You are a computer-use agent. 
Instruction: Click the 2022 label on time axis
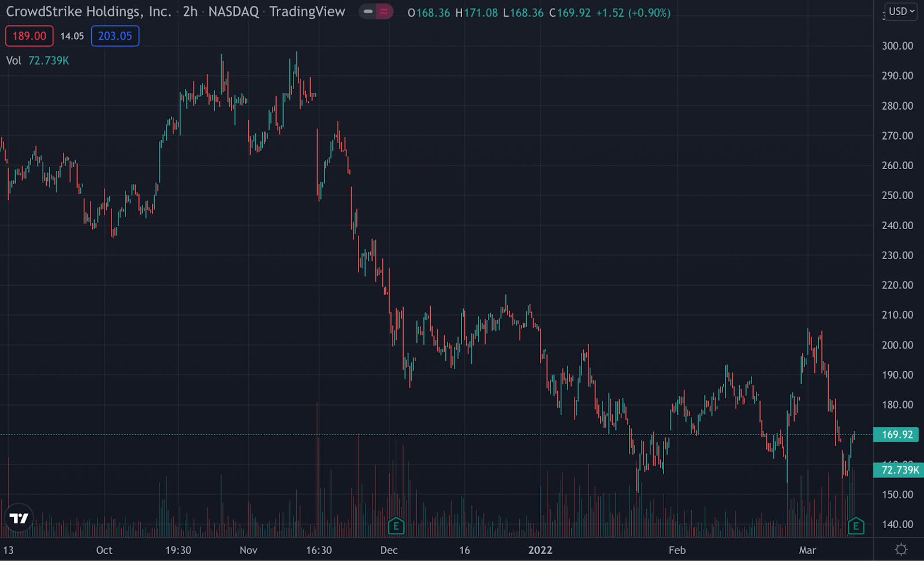541,550
